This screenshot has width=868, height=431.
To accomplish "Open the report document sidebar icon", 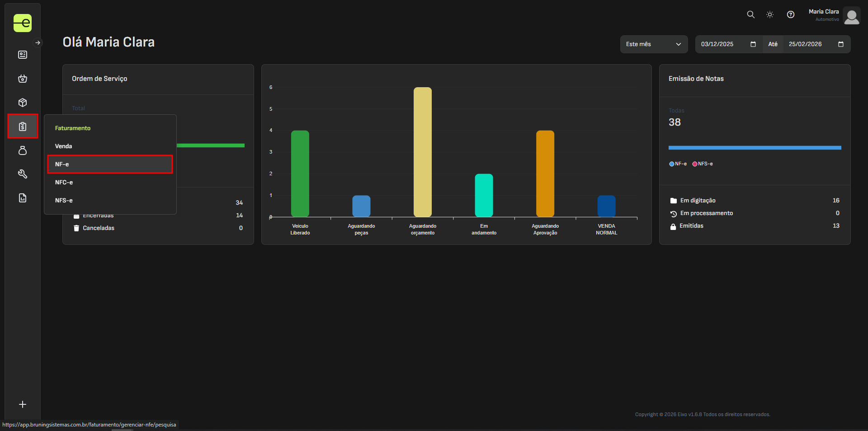I will click(23, 198).
